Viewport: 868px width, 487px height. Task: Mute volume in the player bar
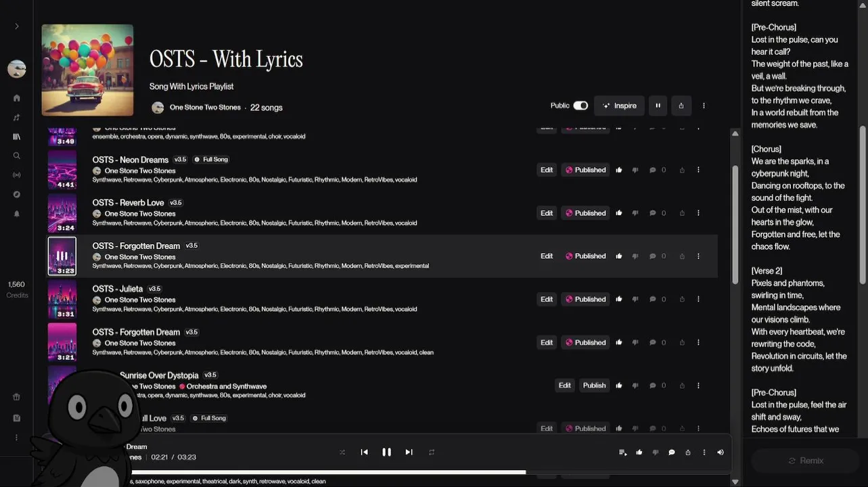tap(721, 453)
